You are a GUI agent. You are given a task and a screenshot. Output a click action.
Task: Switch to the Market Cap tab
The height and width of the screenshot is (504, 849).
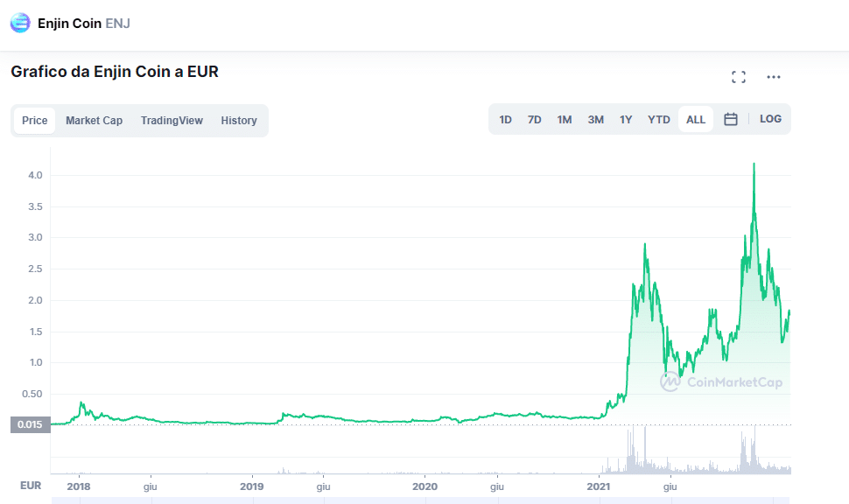95,120
